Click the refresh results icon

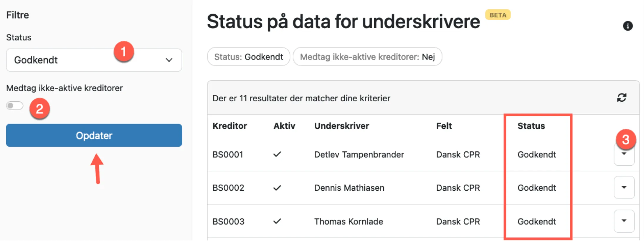pos(621,98)
